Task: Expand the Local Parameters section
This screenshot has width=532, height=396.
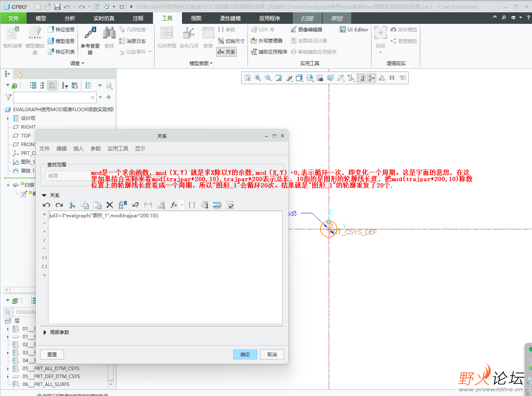Action: click(45, 332)
